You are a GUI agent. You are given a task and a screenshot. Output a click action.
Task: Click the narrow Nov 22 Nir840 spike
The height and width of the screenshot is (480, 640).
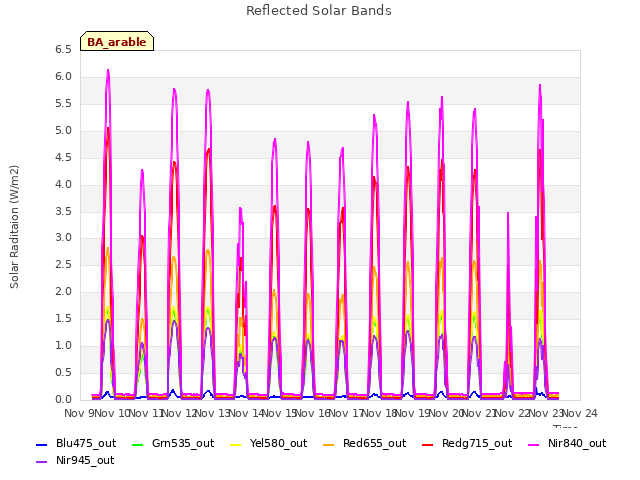tap(508, 214)
